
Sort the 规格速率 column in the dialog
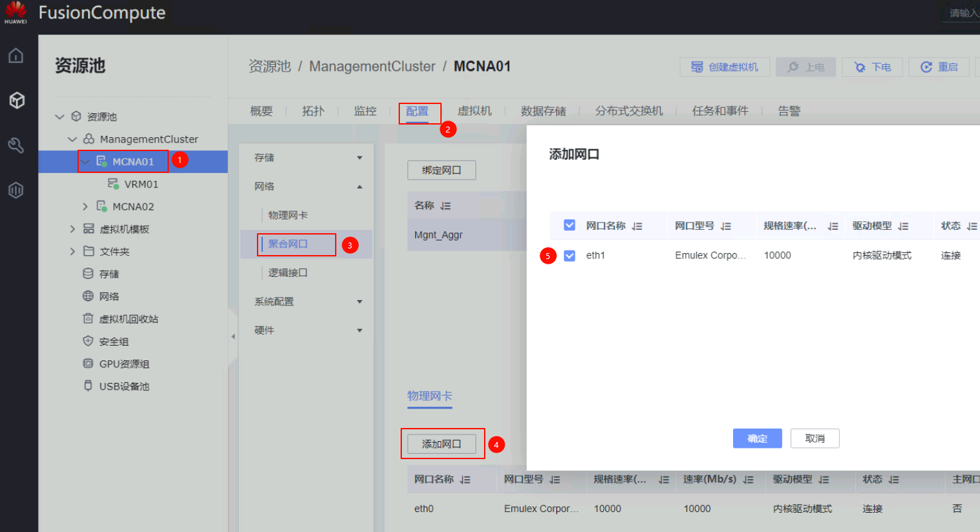coord(833,226)
